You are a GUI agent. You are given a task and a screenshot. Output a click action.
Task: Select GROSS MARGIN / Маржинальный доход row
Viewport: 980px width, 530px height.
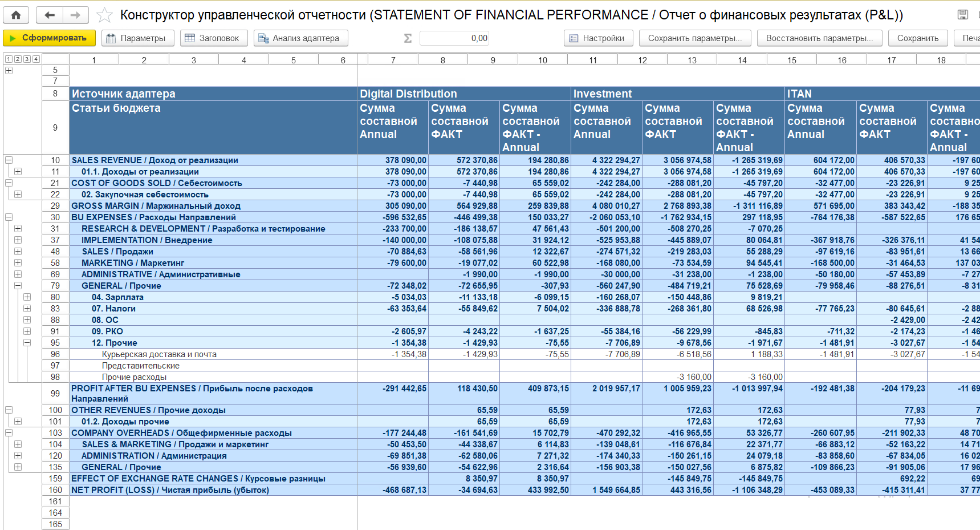(x=213, y=206)
